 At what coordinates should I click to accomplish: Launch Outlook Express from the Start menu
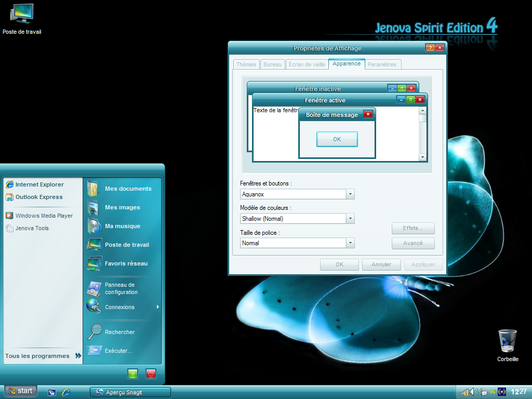click(x=34, y=197)
